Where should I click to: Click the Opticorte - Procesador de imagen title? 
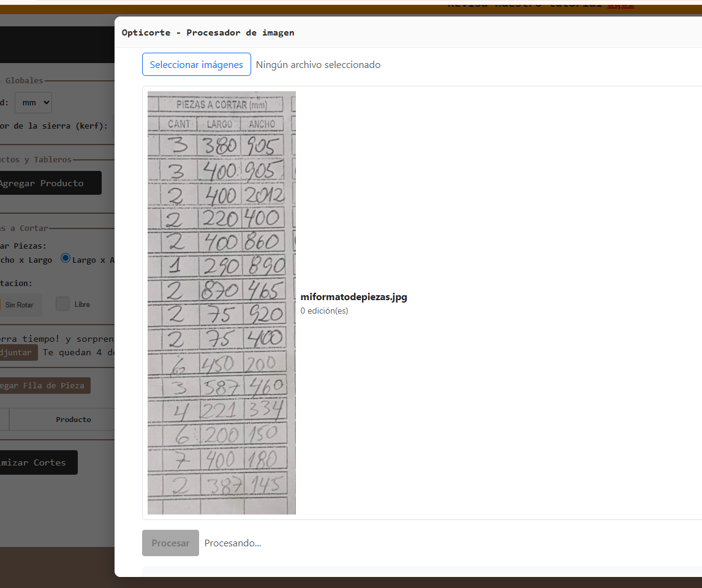208,32
